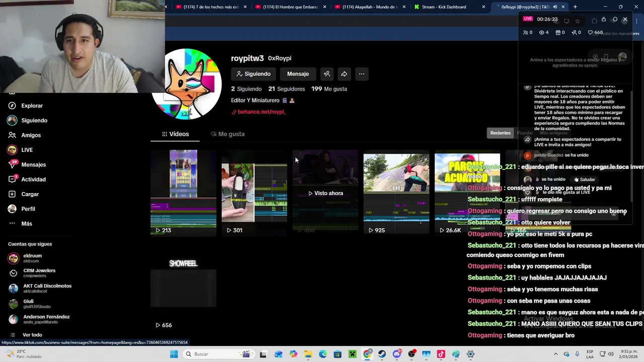The width and height of the screenshot is (644, 362).
Task: Open TikTok Live Studio taskbar icon
Action: (441, 354)
